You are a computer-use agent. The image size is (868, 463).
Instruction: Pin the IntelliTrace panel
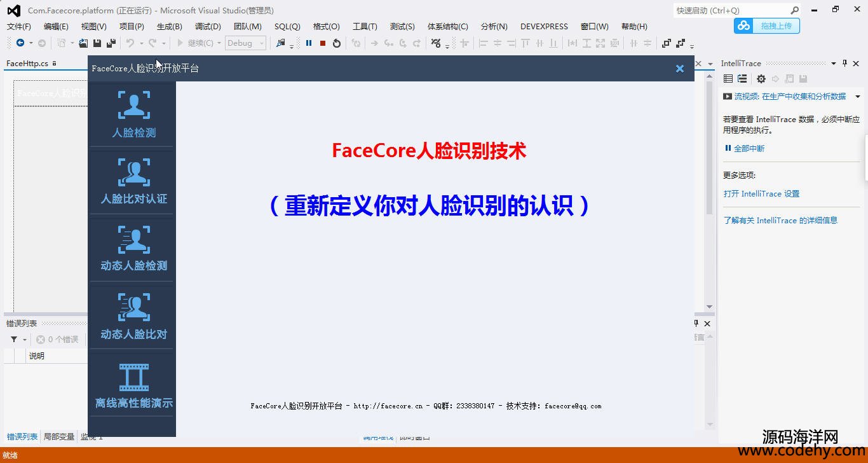844,64
